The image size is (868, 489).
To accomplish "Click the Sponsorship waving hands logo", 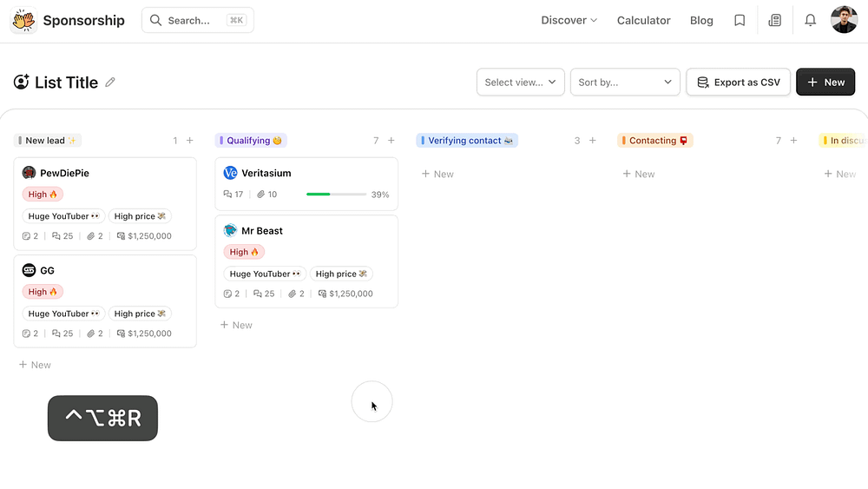I will 23,21.
